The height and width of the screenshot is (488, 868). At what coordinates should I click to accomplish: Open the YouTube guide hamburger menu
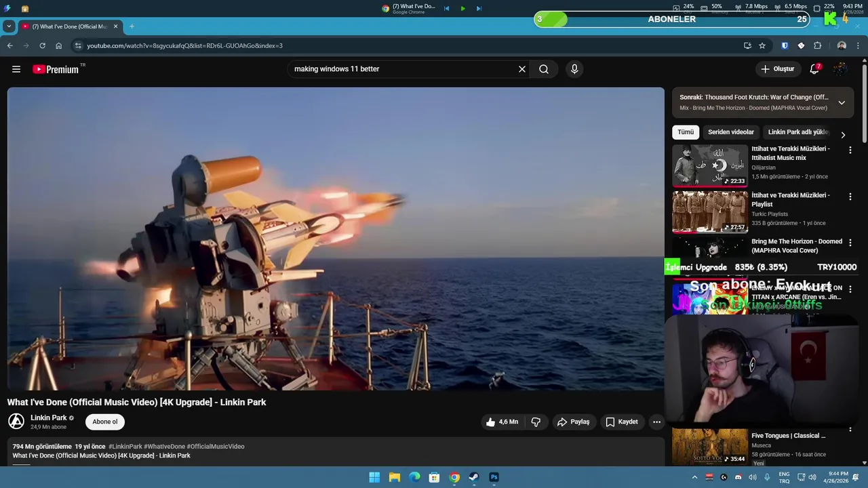(16, 69)
